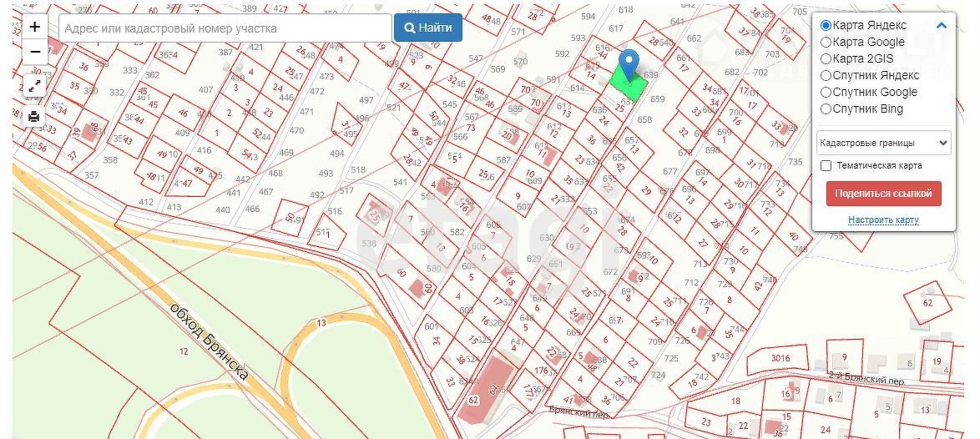Open the Кадастровые границы dropdown

pos(883,143)
